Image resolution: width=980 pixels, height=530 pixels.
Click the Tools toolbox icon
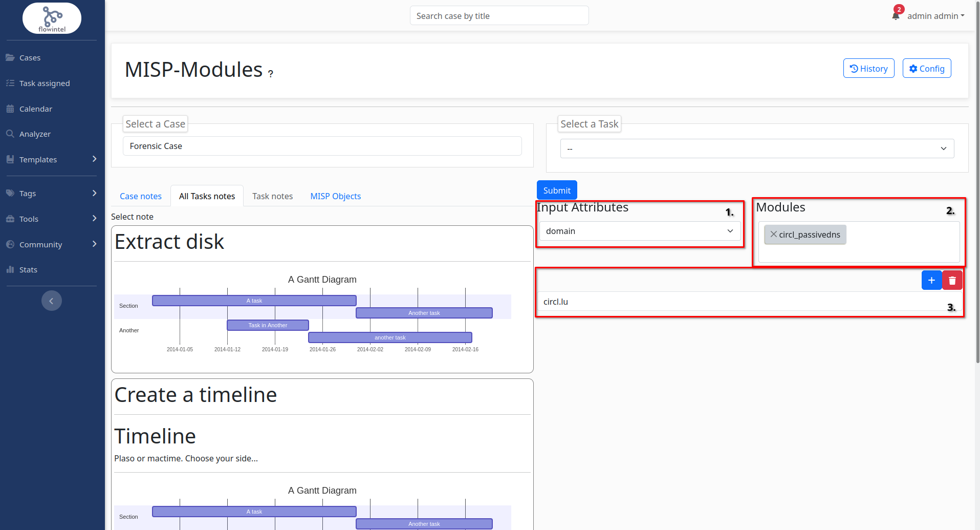pyautogui.click(x=10, y=219)
